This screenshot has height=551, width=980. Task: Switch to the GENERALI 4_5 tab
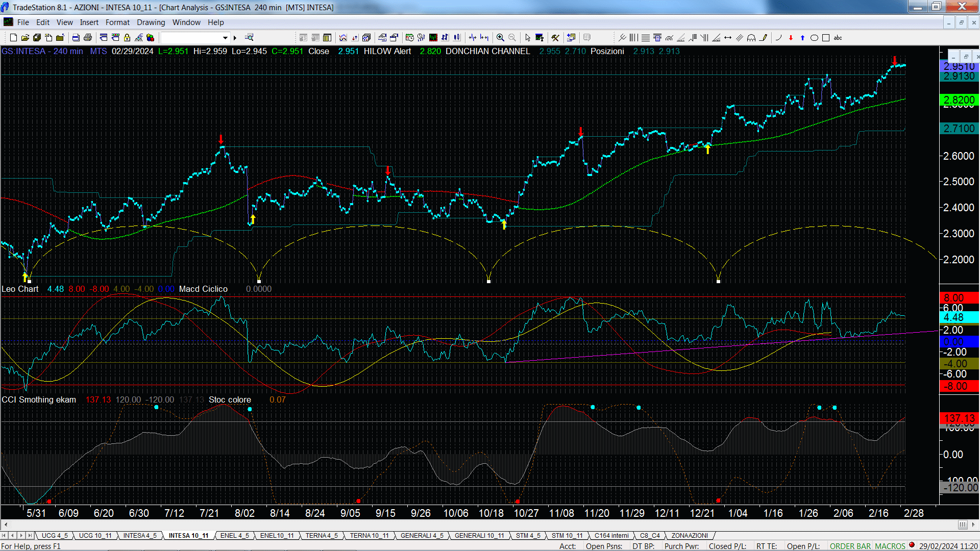(422, 536)
